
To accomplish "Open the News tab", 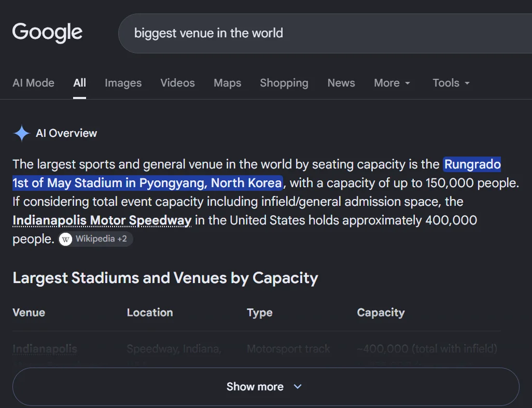I will pyautogui.click(x=341, y=83).
